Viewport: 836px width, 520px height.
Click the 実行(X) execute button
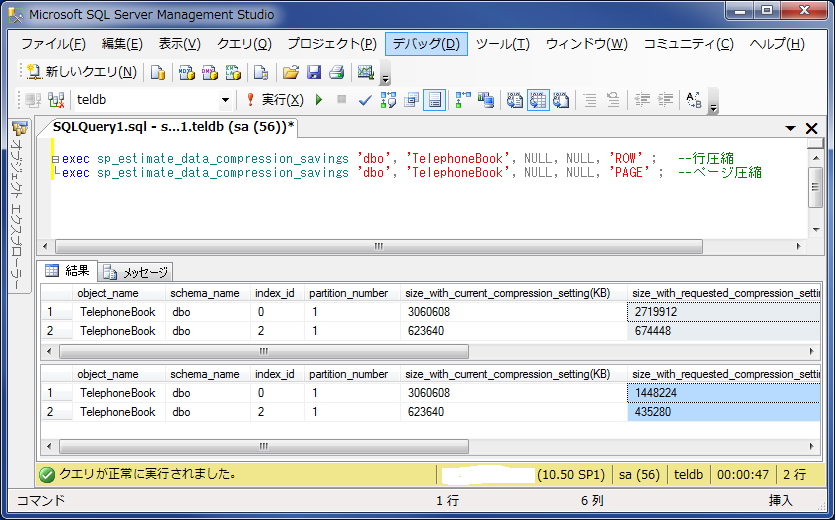[x=275, y=100]
